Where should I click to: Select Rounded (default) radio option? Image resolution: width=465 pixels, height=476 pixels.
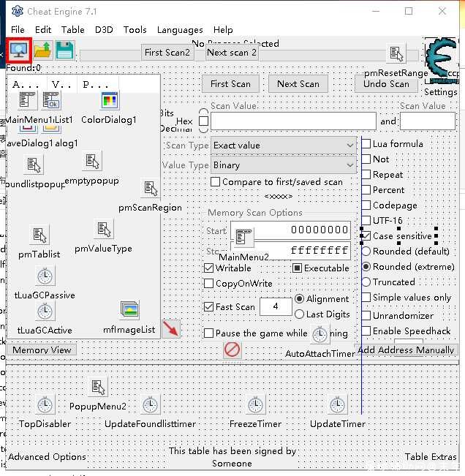point(366,251)
